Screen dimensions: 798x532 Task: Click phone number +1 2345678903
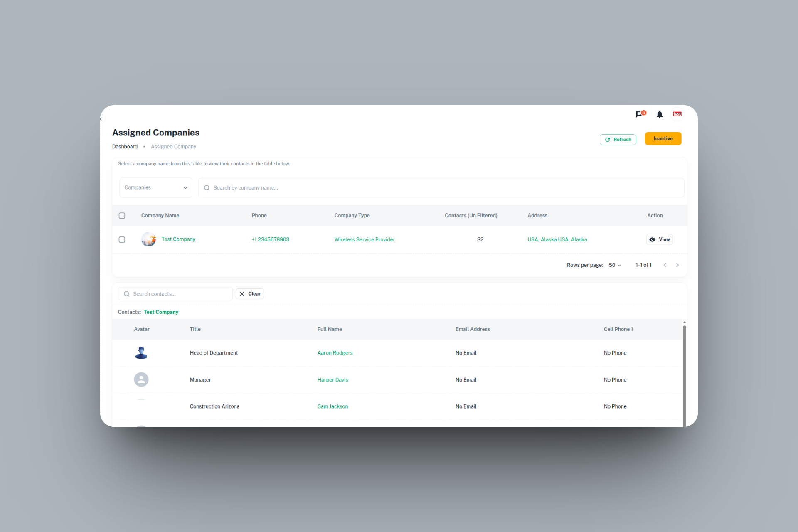click(x=270, y=239)
